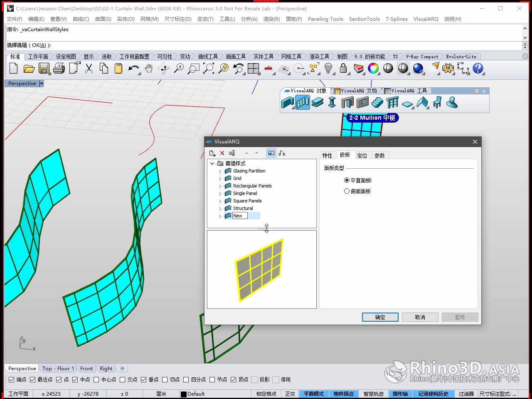Expand the New style node
The height and width of the screenshot is (399, 532).
click(220, 216)
